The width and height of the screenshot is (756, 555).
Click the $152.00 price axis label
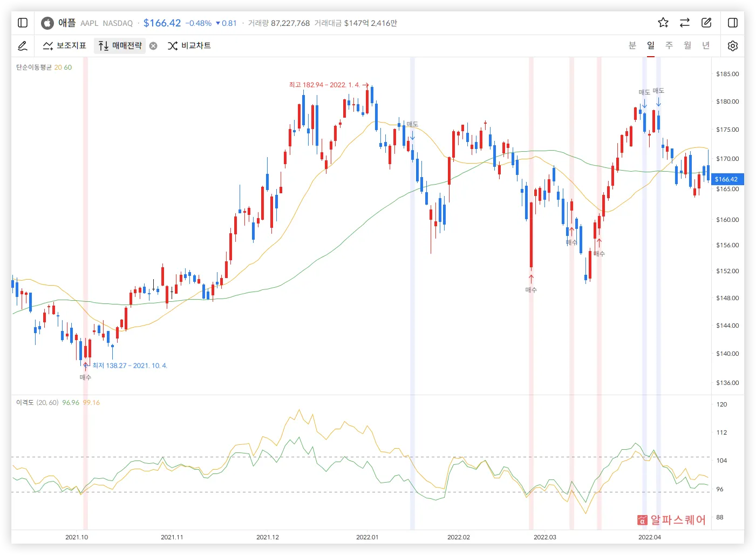click(727, 271)
